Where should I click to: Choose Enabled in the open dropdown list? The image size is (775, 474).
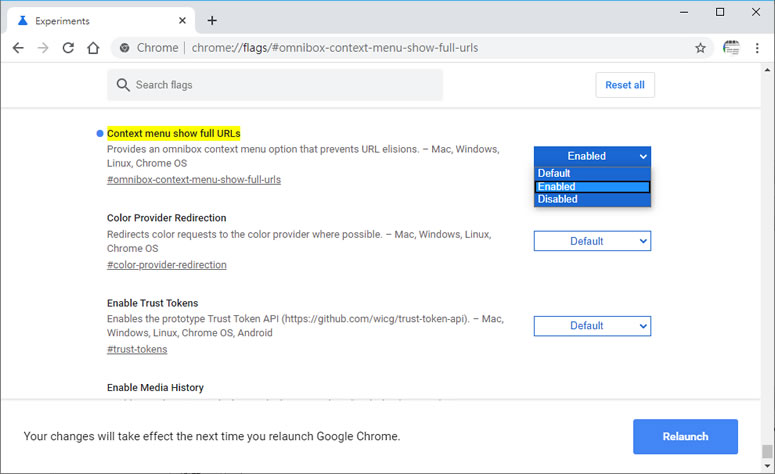point(592,187)
